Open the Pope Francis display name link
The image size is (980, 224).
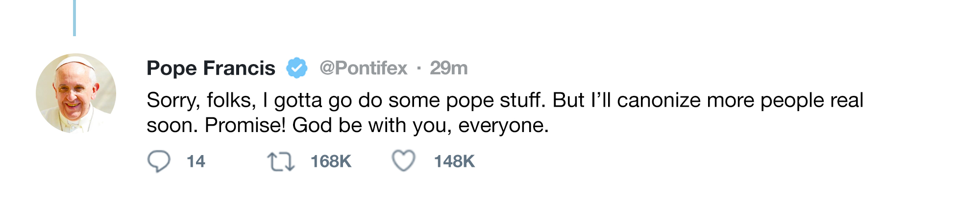[211, 68]
